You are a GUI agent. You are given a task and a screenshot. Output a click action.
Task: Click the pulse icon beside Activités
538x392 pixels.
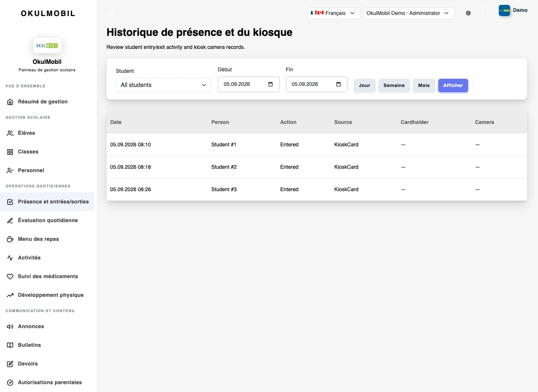(x=10, y=258)
